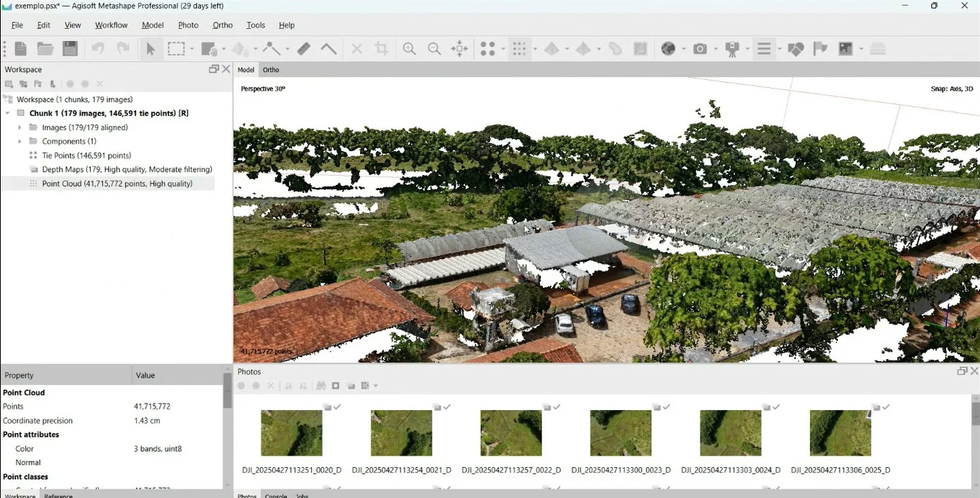This screenshot has height=498, width=980.
Task: Click the Delete Selection X icon
Action: click(x=356, y=48)
